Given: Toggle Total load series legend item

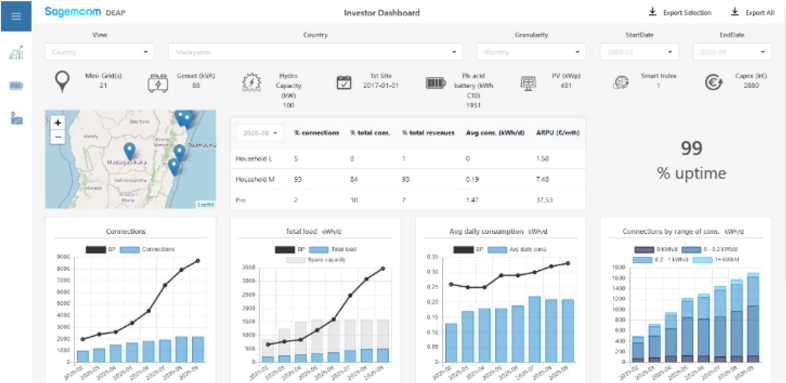Looking at the screenshot, I should [333, 249].
